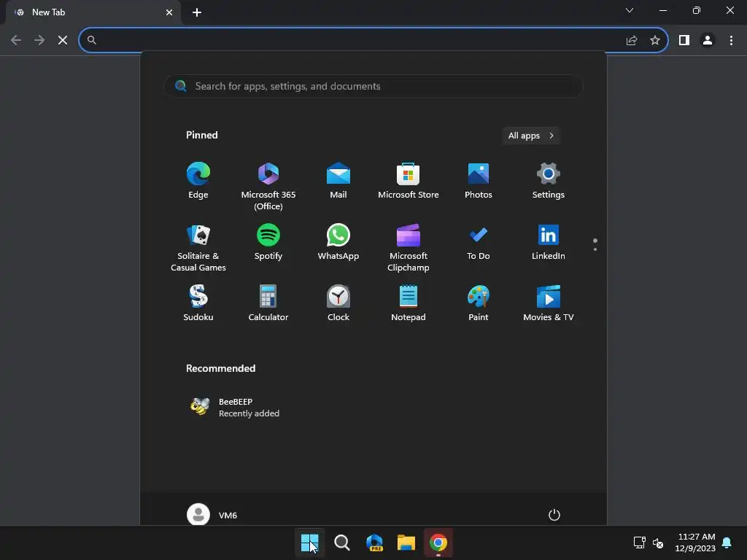Open Settings from the Start menu

click(549, 181)
